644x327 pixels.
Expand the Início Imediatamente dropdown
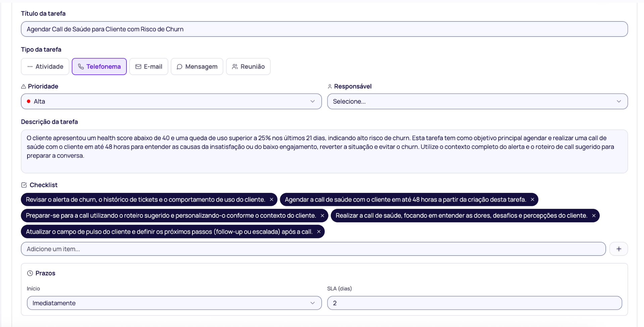(x=174, y=303)
